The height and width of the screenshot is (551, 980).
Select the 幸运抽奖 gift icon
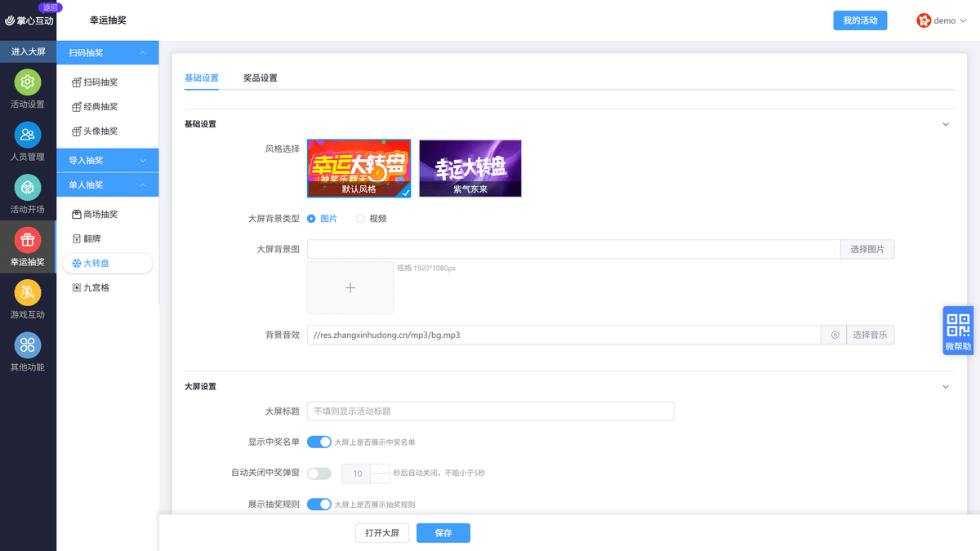pyautogui.click(x=28, y=239)
